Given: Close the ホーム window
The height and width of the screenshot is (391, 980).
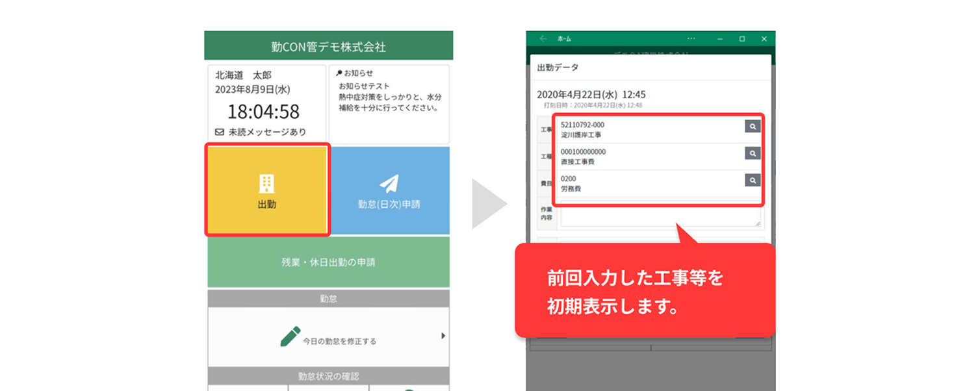Looking at the screenshot, I should pyautogui.click(x=764, y=38).
